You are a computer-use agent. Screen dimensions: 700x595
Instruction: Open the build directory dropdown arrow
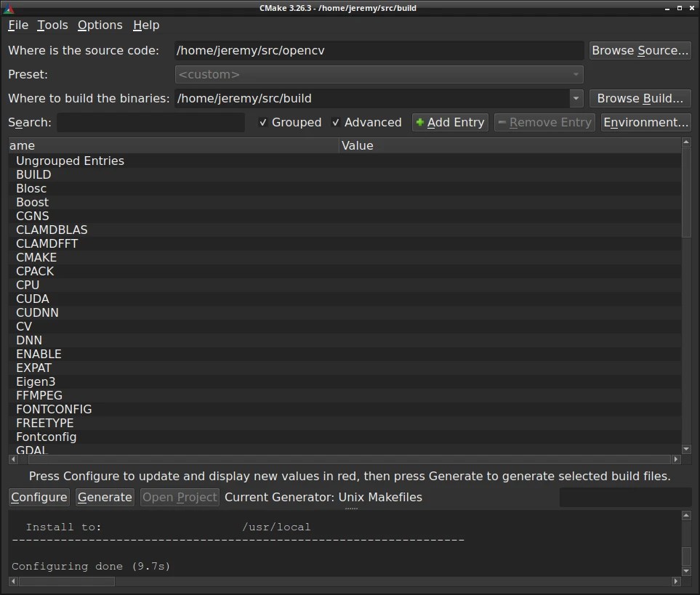[x=575, y=98]
